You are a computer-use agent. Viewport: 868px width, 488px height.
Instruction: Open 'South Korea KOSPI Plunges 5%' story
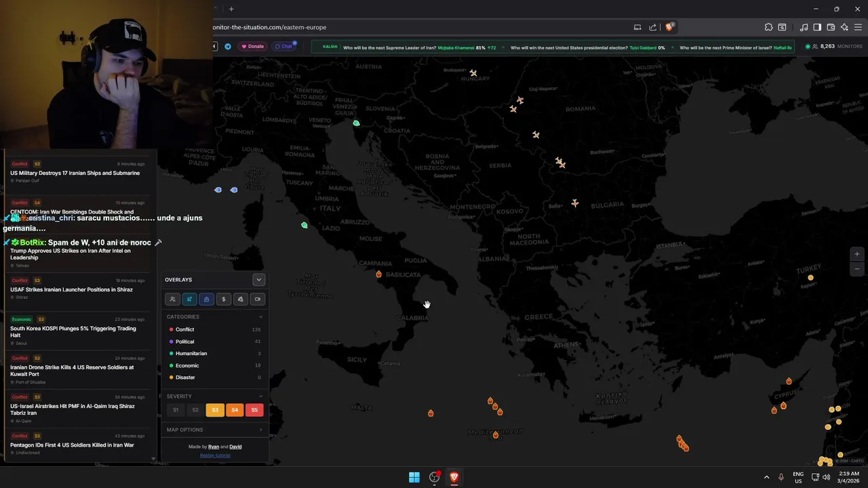pyautogui.click(x=77, y=331)
